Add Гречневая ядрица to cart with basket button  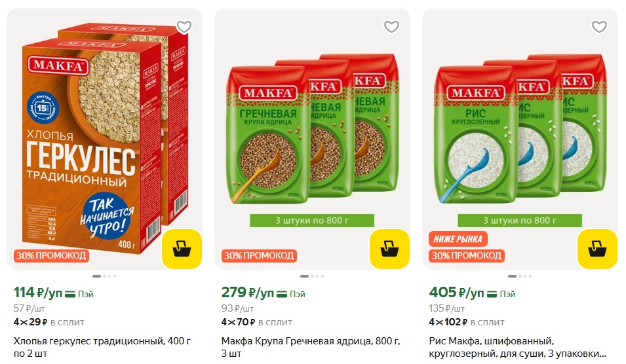[x=389, y=249]
